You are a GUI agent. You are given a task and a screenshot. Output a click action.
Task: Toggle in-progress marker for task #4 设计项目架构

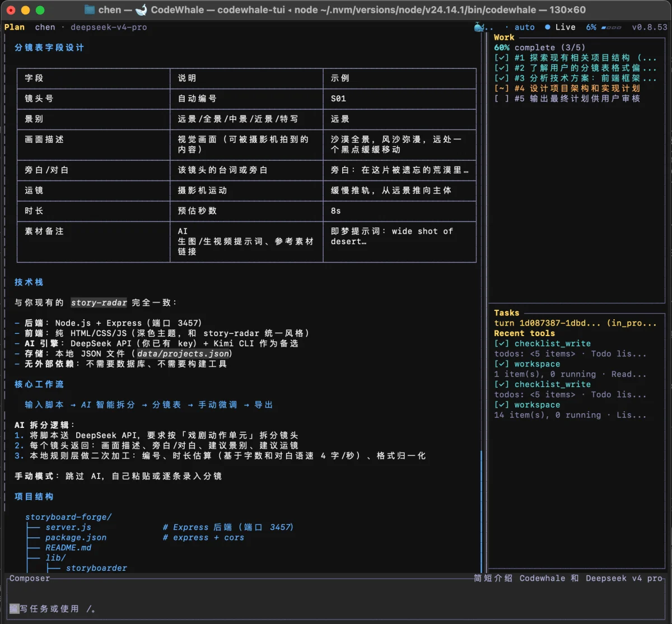[x=502, y=88]
